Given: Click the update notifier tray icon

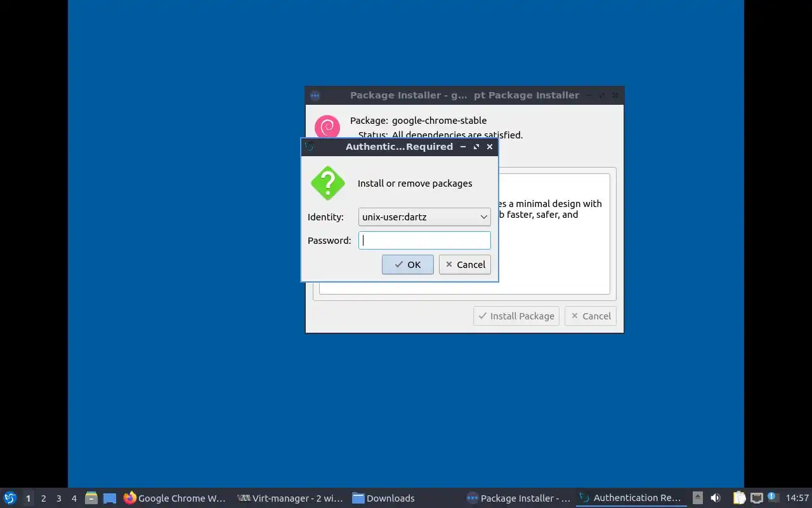Looking at the screenshot, I should pos(773,497).
